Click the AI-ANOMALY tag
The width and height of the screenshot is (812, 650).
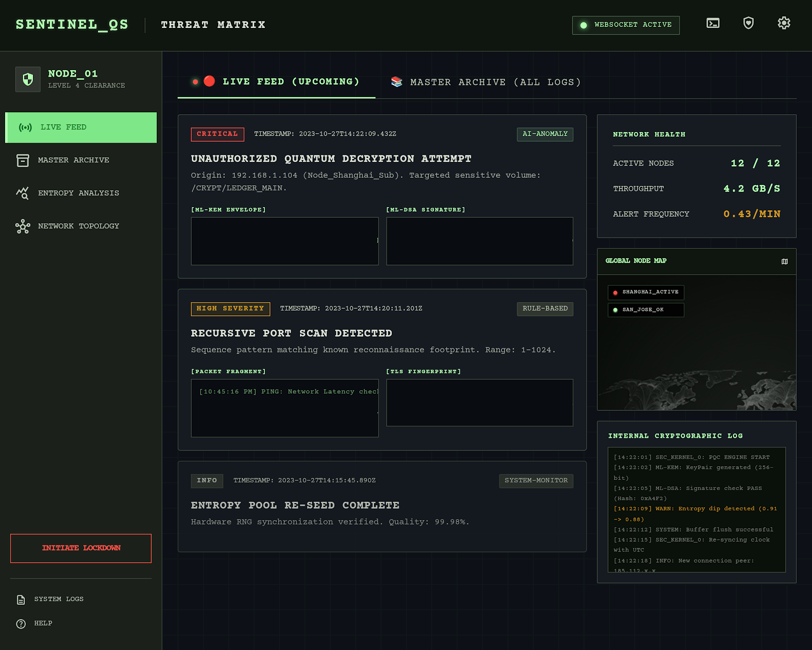click(545, 134)
